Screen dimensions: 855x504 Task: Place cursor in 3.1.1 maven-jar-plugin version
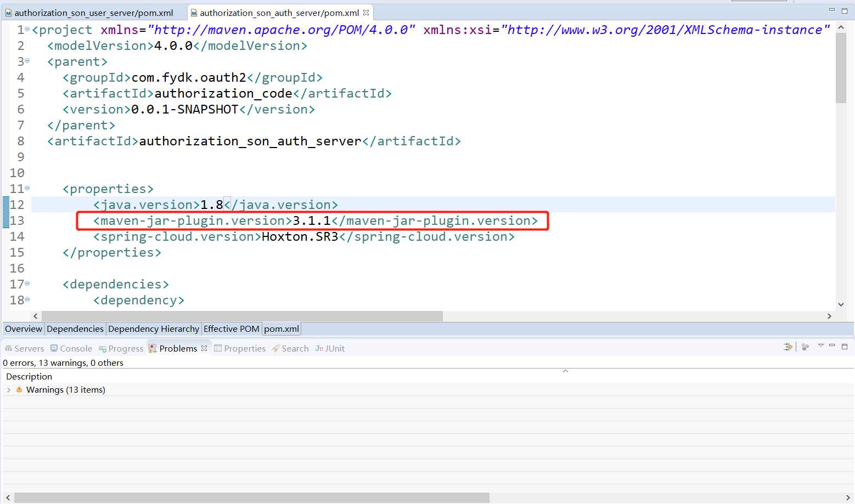(311, 220)
